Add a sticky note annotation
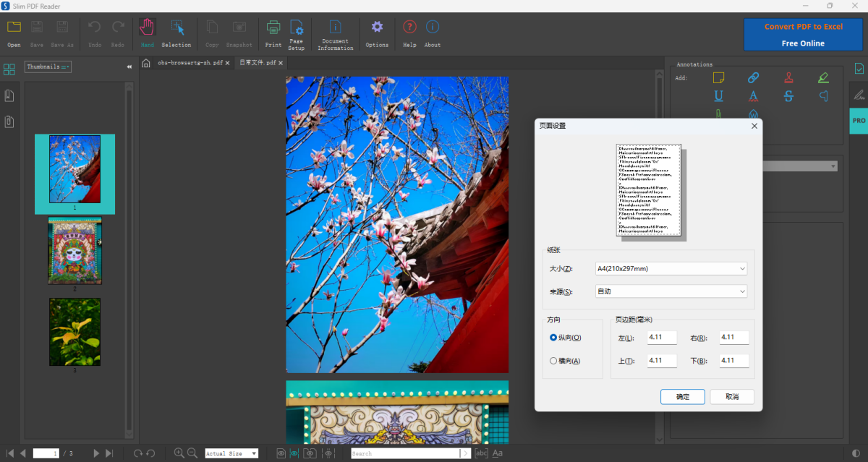868x462 pixels. [718, 77]
